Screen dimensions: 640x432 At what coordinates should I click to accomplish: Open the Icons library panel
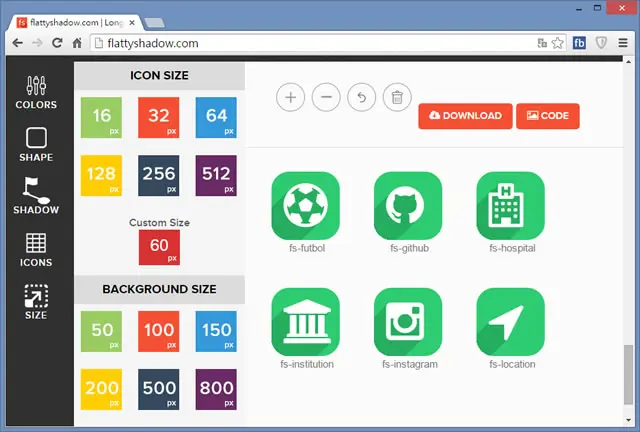36,250
